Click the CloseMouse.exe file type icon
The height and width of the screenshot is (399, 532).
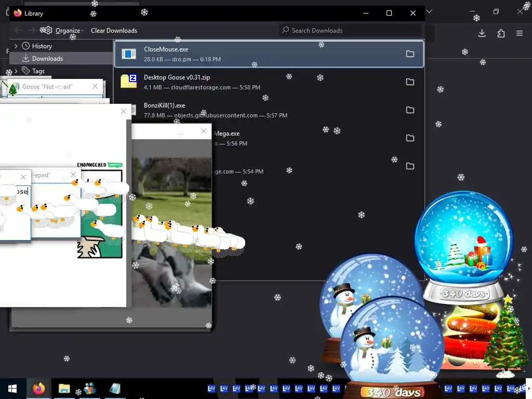(129, 54)
